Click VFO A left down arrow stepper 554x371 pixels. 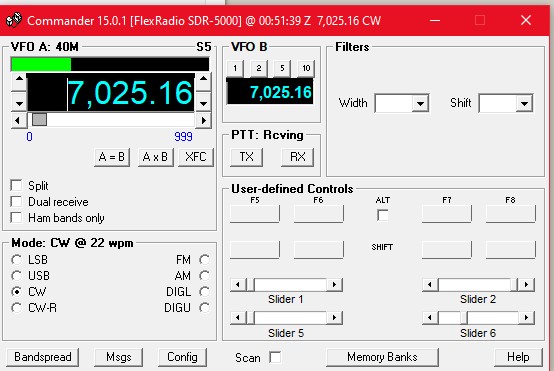pos(19,103)
